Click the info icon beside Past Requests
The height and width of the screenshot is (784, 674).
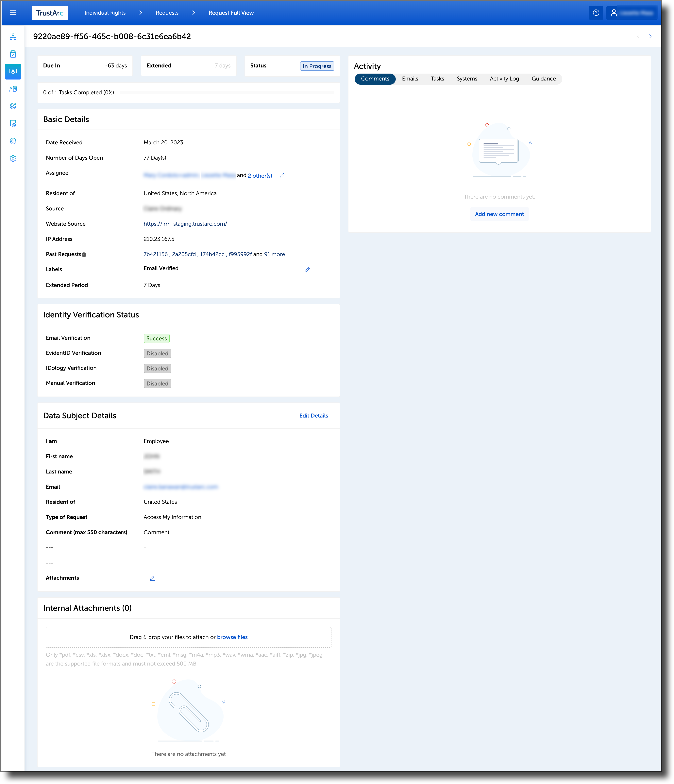click(84, 254)
